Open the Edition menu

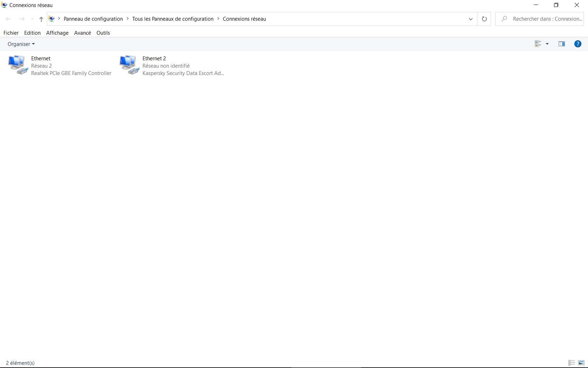click(x=32, y=33)
